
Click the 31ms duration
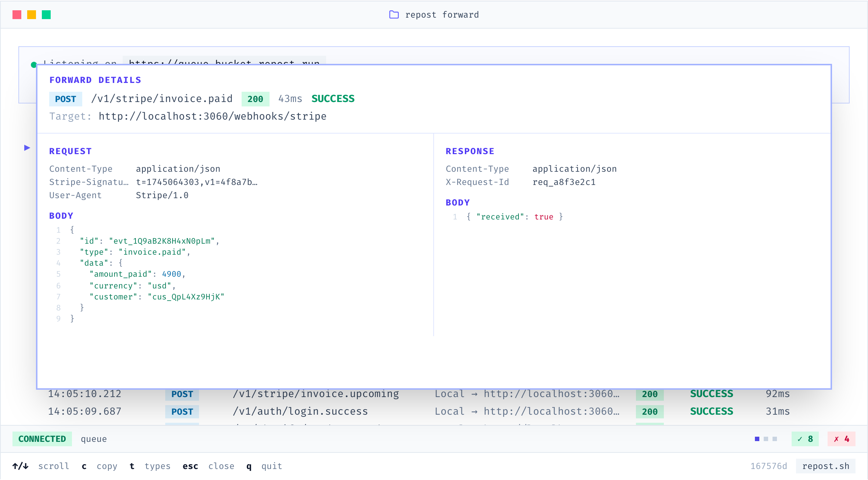[x=778, y=411]
